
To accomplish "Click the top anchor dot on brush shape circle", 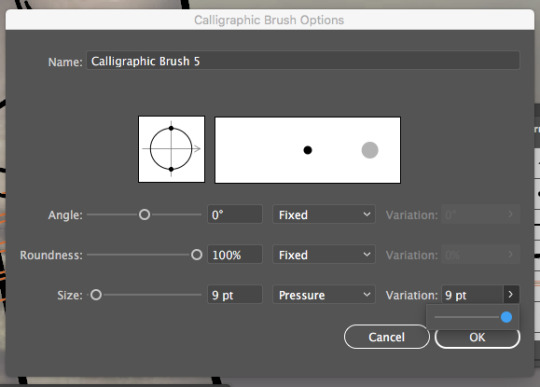I will click(x=171, y=128).
